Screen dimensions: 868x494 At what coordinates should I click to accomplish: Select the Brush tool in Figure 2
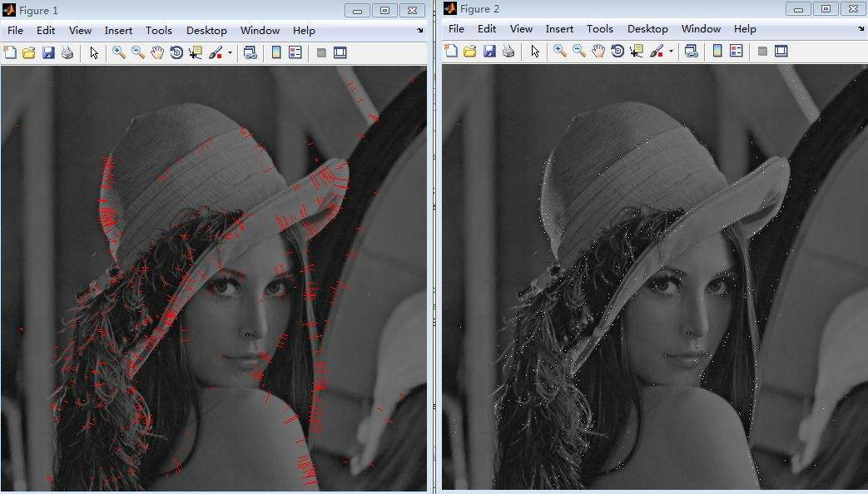pyautogui.click(x=657, y=51)
